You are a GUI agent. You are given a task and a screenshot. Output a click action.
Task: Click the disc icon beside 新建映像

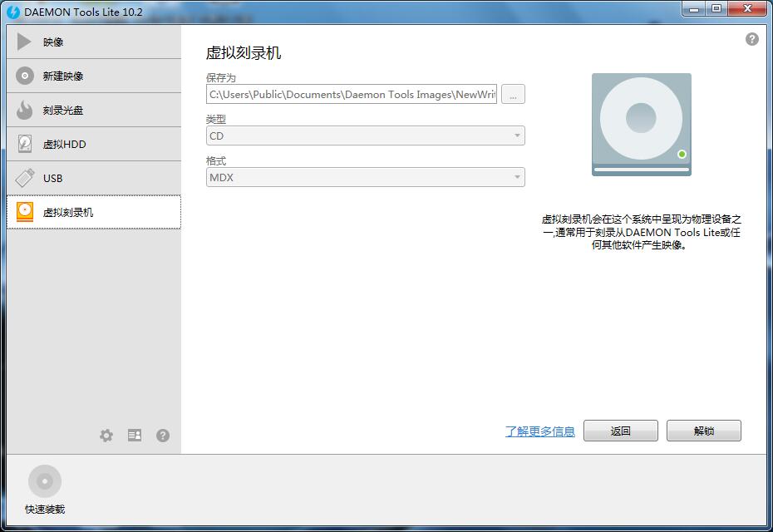(x=25, y=76)
